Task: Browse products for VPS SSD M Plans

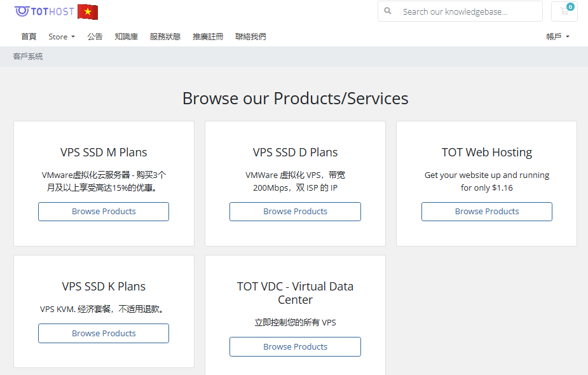Action: coord(104,212)
